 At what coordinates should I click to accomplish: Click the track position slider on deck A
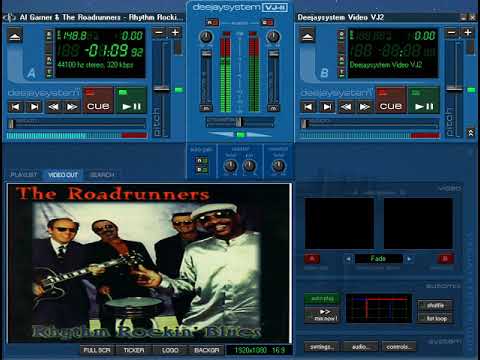coord(77,124)
